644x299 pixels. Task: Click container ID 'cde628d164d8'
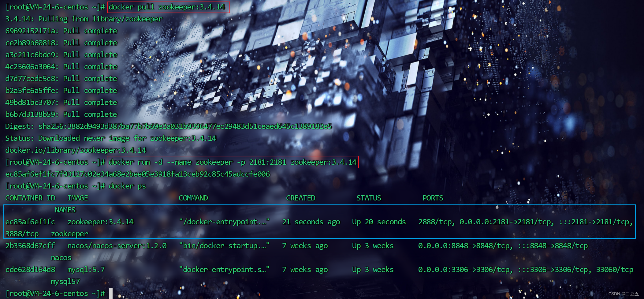click(x=30, y=270)
